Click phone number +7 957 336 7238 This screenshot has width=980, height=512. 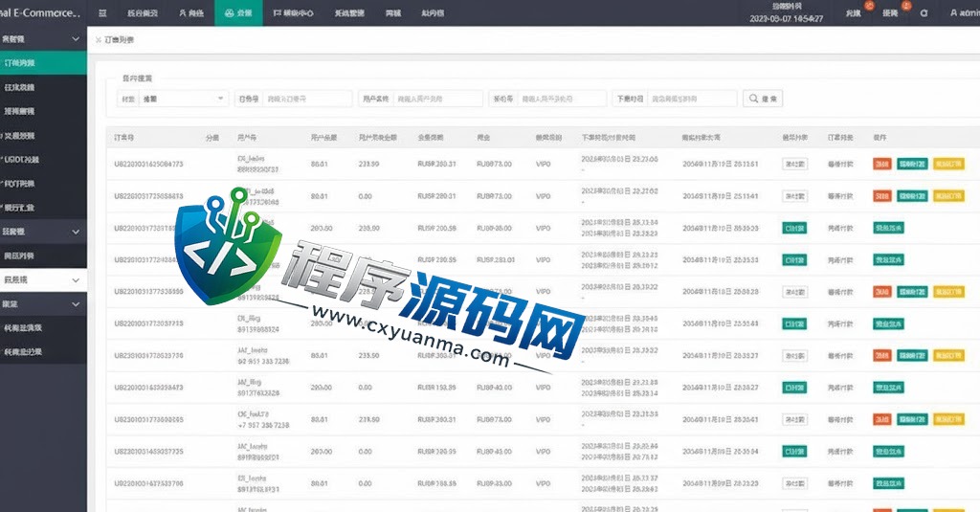263,425
